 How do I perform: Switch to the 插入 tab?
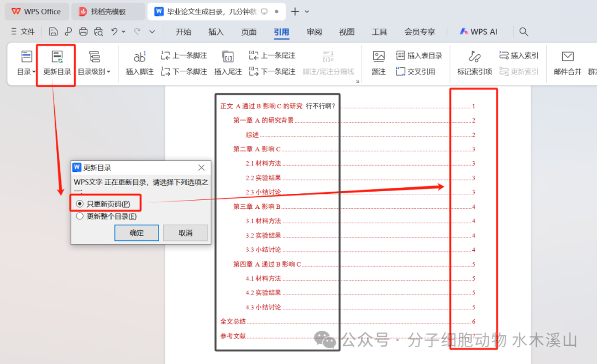216,32
